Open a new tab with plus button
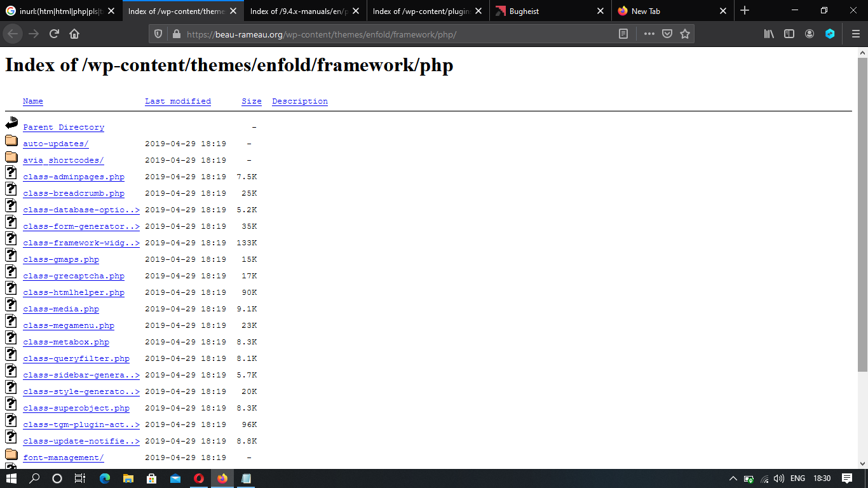868x488 pixels. pos(745,11)
